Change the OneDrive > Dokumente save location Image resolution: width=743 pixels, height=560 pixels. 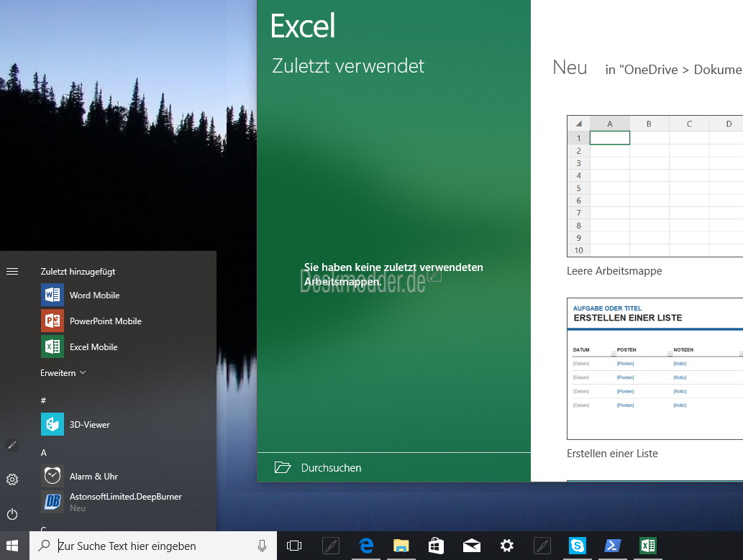point(674,70)
